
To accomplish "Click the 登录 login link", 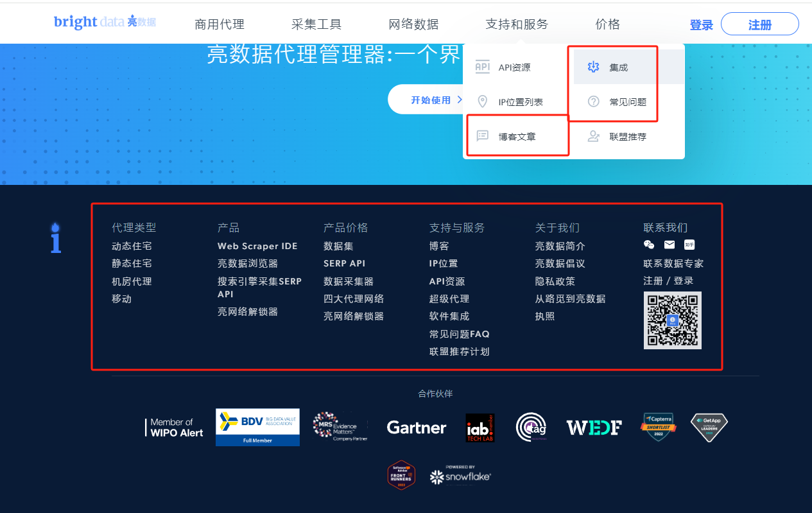I will (702, 25).
